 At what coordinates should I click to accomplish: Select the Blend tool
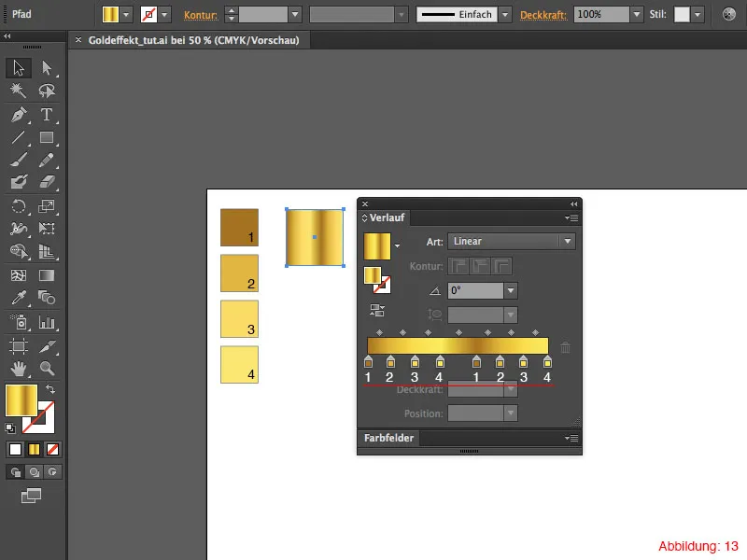coord(47,298)
